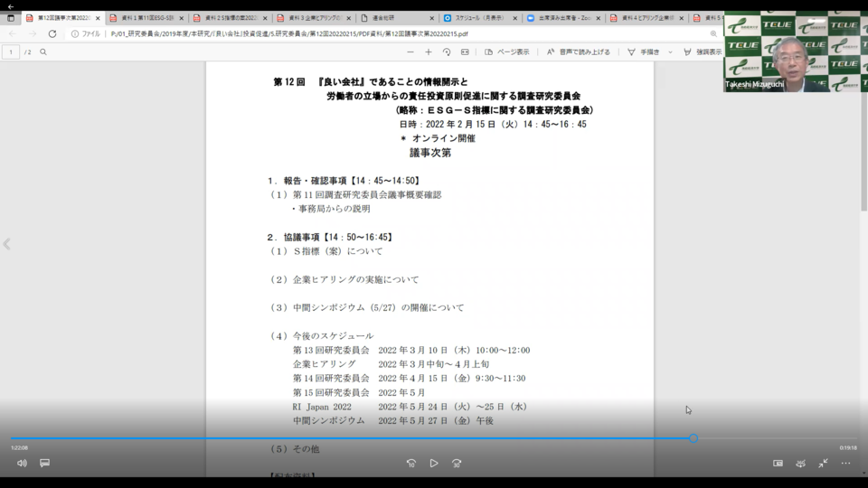Click '・事務局からの説明' line
Screen dimensions: 868x488
(x=331, y=209)
